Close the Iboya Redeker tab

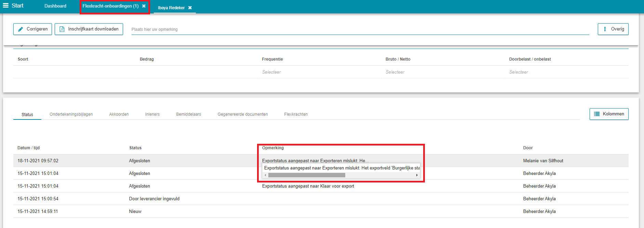click(190, 8)
